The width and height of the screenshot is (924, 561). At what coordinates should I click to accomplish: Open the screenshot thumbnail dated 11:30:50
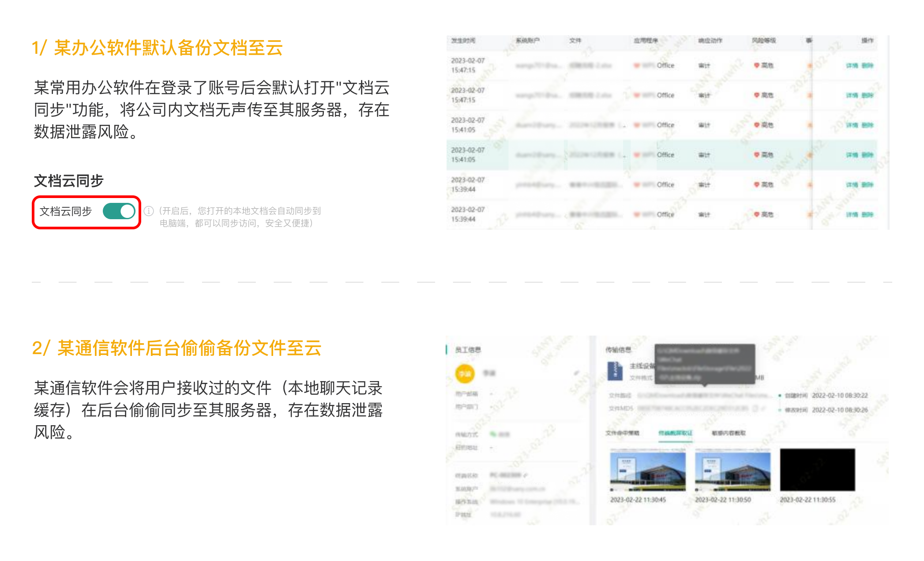(732, 470)
